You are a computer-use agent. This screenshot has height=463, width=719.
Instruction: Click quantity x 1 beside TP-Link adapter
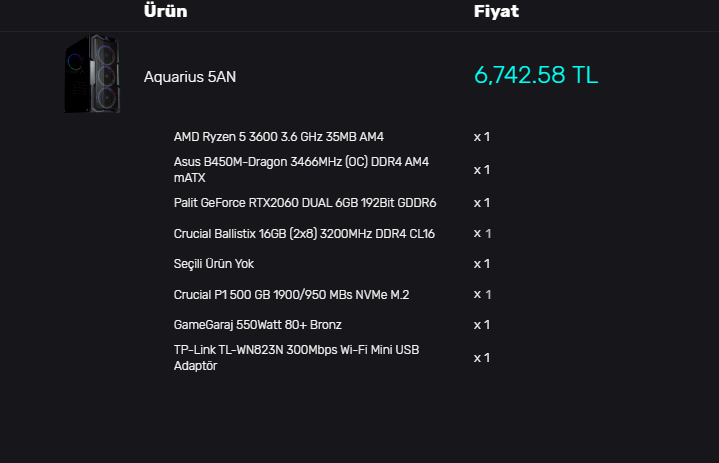[482, 358]
